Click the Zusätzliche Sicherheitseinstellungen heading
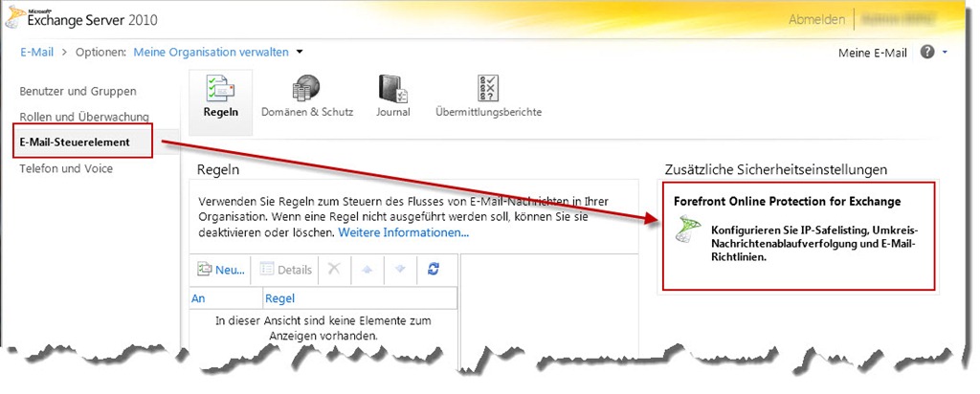This screenshot has width=980, height=394. (774, 169)
